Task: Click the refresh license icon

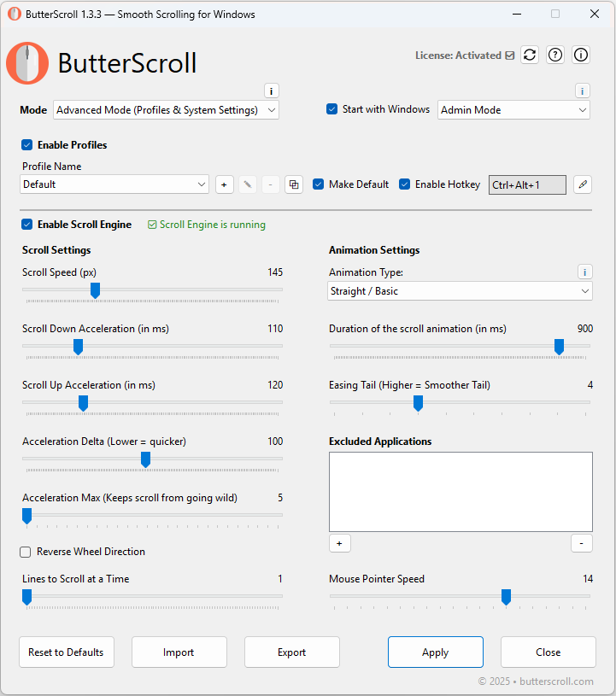Action: [x=530, y=55]
